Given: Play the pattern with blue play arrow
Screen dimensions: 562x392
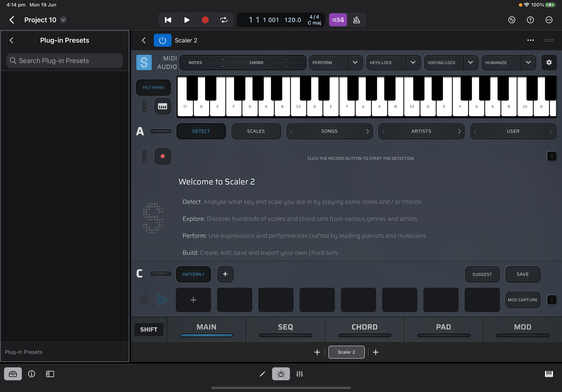Looking at the screenshot, I should [162, 300].
